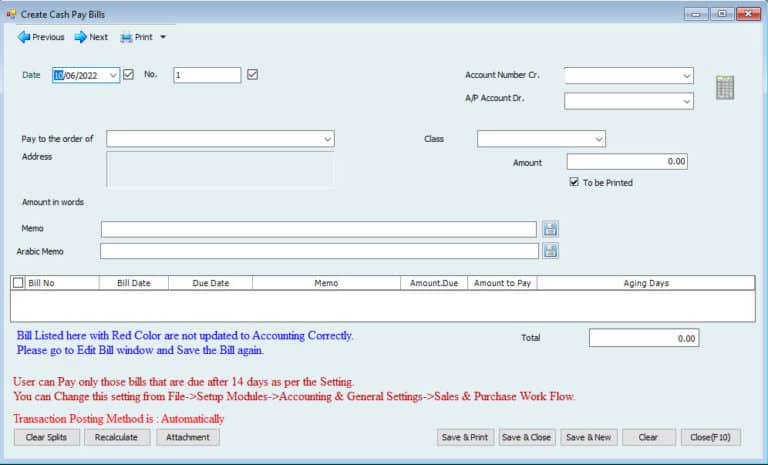This screenshot has width=768, height=465.
Task: Open the Class dropdown
Action: 599,139
